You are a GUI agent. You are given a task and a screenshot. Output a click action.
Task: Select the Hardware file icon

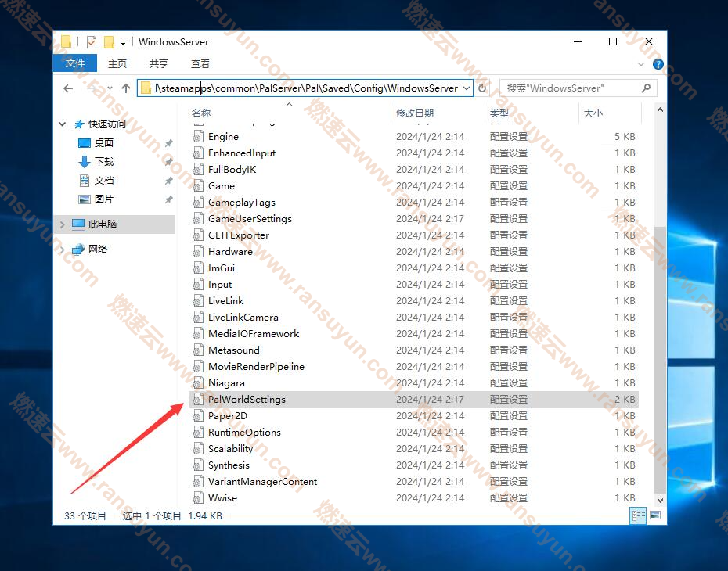[198, 252]
